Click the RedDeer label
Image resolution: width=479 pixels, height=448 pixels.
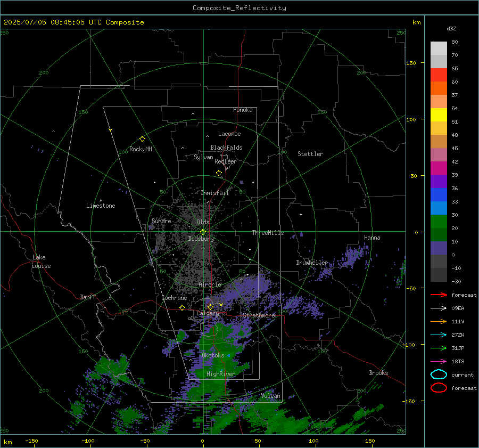(x=226, y=161)
